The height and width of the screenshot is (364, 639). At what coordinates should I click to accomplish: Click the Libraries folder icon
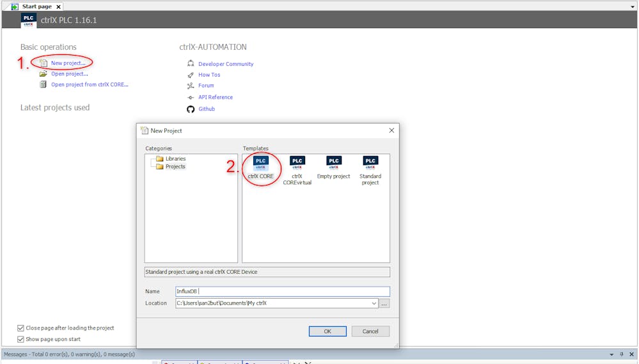point(160,159)
